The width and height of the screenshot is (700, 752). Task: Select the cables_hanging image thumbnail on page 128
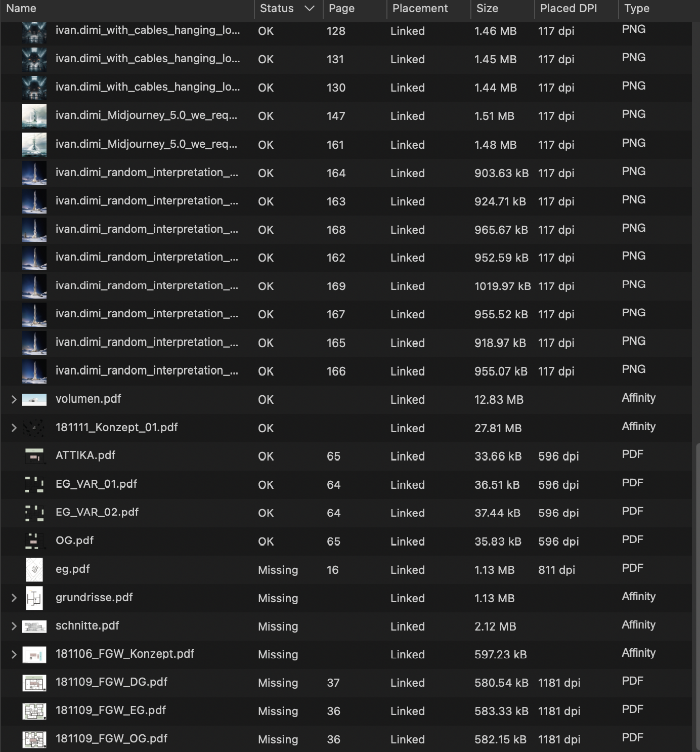pyautogui.click(x=34, y=31)
